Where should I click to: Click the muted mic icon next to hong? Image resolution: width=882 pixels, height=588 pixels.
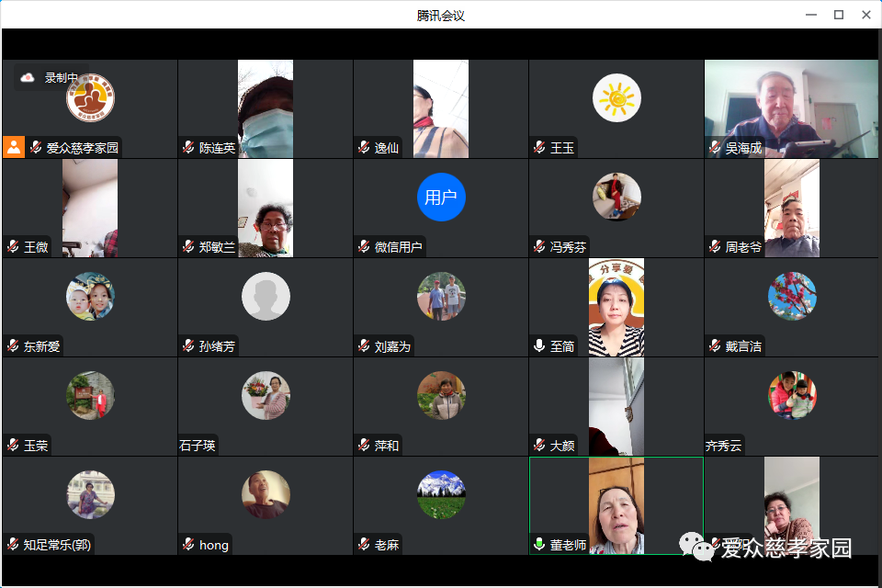(188, 545)
